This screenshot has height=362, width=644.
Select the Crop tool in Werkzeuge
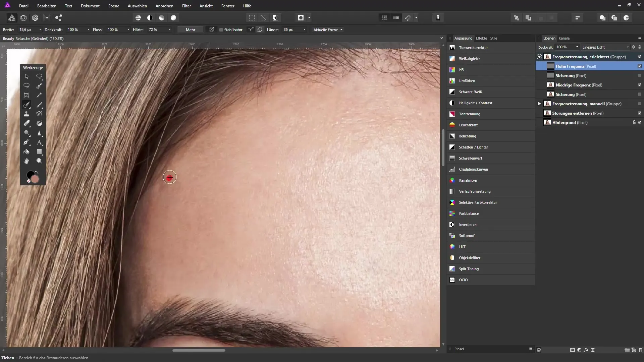click(x=26, y=95)
